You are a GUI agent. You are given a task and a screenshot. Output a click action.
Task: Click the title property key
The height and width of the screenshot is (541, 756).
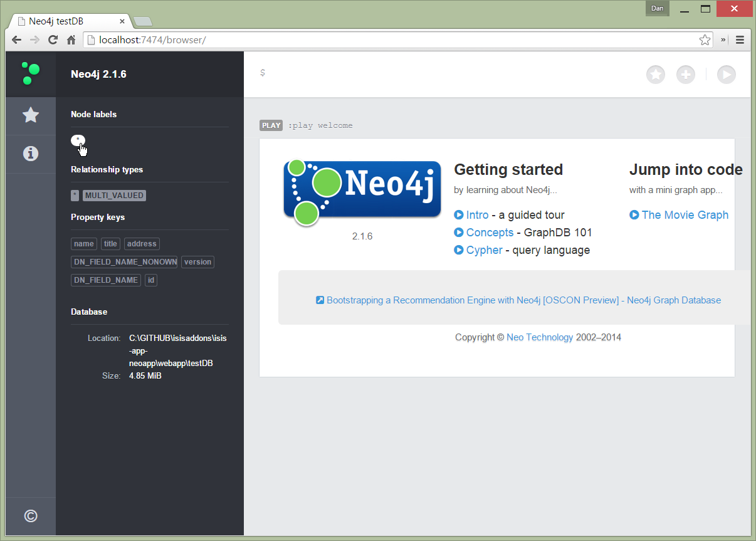tap(111, 244)
